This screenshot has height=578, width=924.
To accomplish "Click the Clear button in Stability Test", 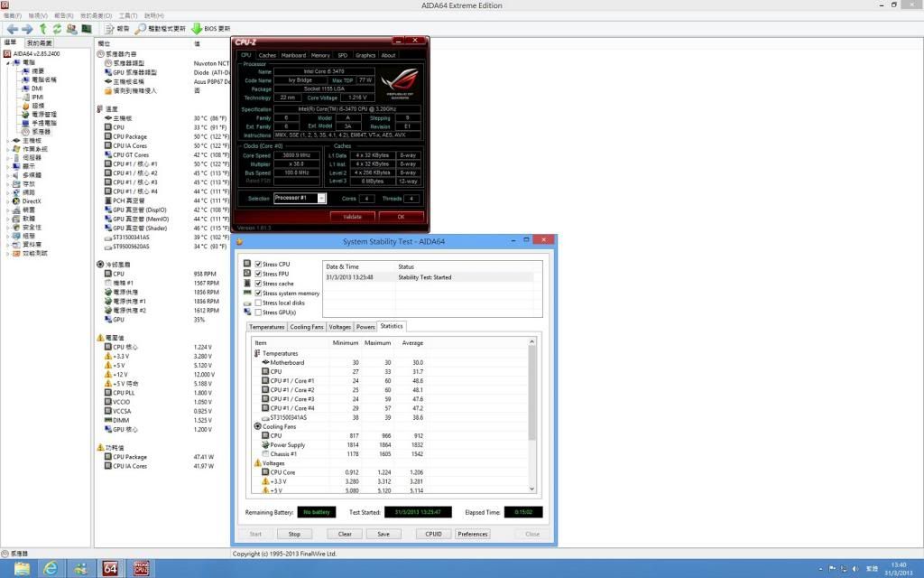I will [x=345, y=534].
